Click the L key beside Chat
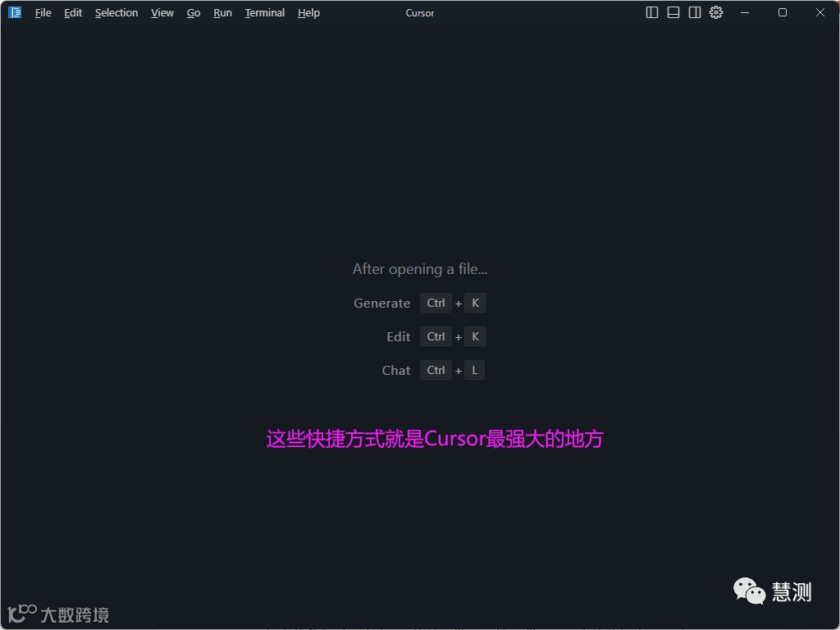Image resolution: width=840 pixels, height=630 pixels. tap(475, 370)
